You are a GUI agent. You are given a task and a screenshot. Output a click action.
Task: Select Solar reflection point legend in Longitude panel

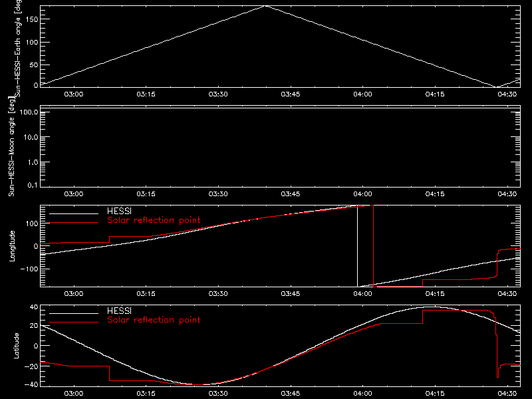point(154,220)
